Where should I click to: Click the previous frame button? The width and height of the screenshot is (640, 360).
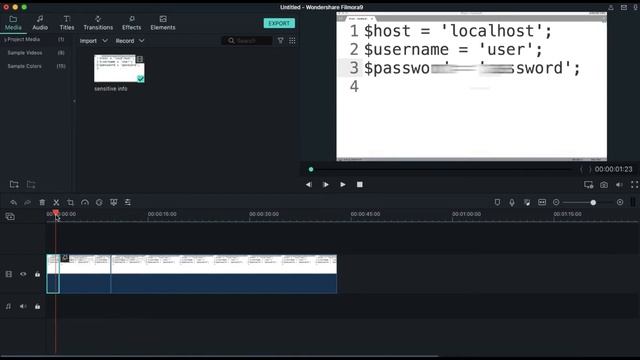click(309, 184)
